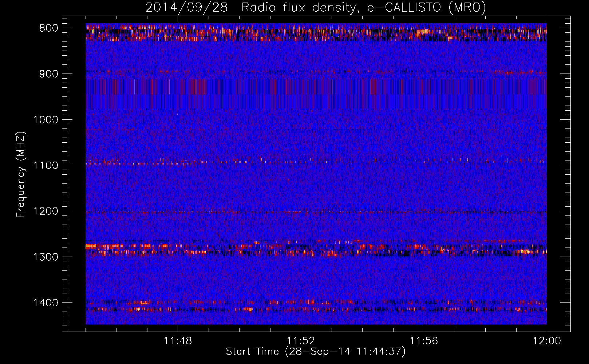589x364 pixels.
Task: Click the 1300 frequency axis label
Action: (x=46, y=257)
